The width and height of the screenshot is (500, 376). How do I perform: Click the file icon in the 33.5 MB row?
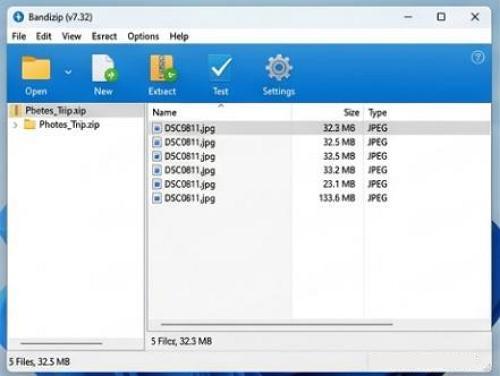(157, 156)
